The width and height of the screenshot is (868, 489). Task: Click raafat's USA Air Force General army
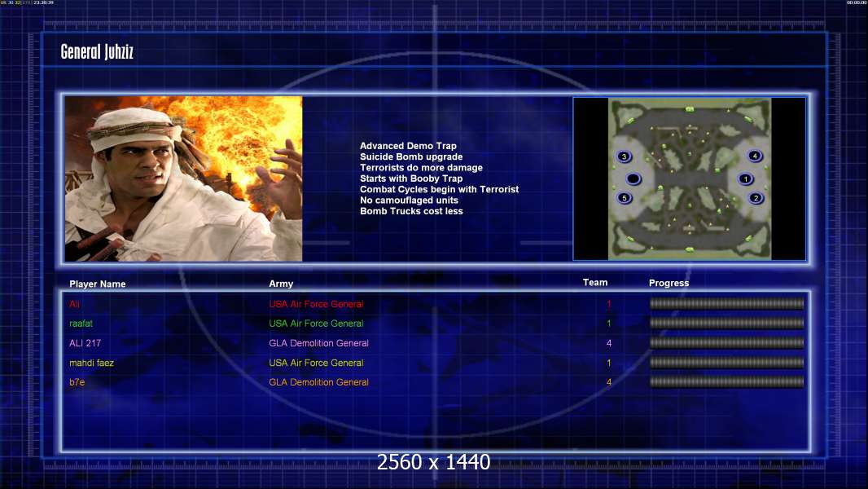[316, 324]
